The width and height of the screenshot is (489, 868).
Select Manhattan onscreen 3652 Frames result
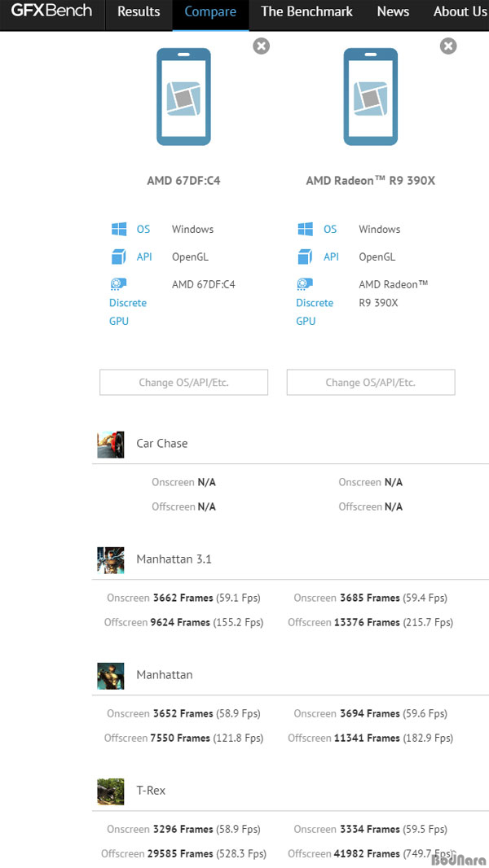click(184, 713)
